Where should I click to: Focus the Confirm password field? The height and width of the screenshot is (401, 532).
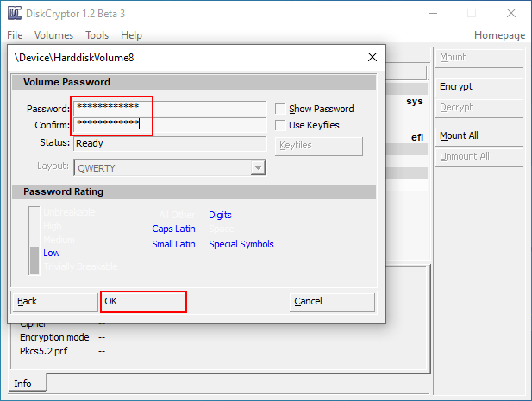(x=170, y=125)
